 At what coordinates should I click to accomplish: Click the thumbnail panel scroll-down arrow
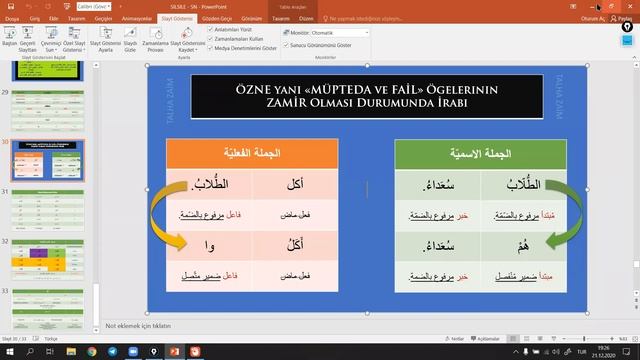(x=96, y=330)
